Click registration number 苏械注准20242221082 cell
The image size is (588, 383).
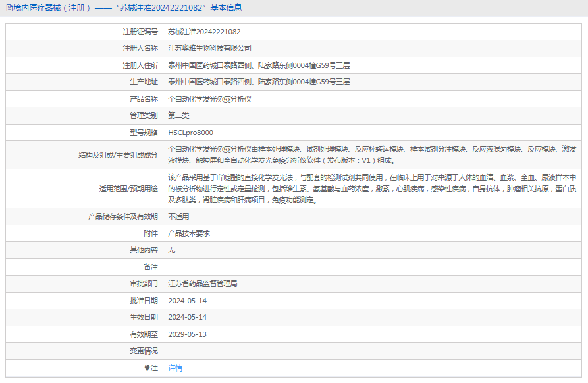click(x=204, y=32)
